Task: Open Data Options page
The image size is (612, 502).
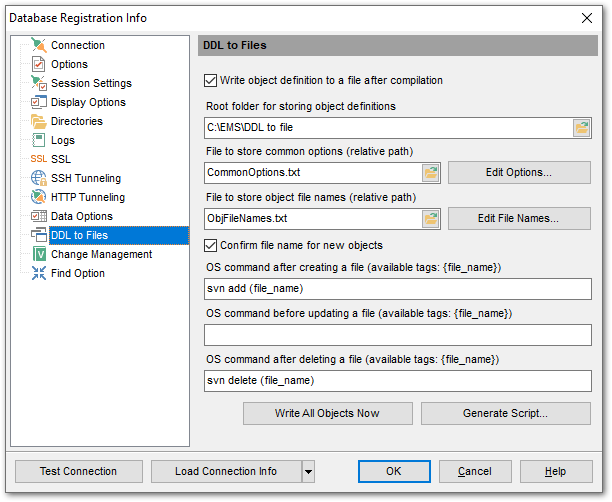Action: point(82,216)
